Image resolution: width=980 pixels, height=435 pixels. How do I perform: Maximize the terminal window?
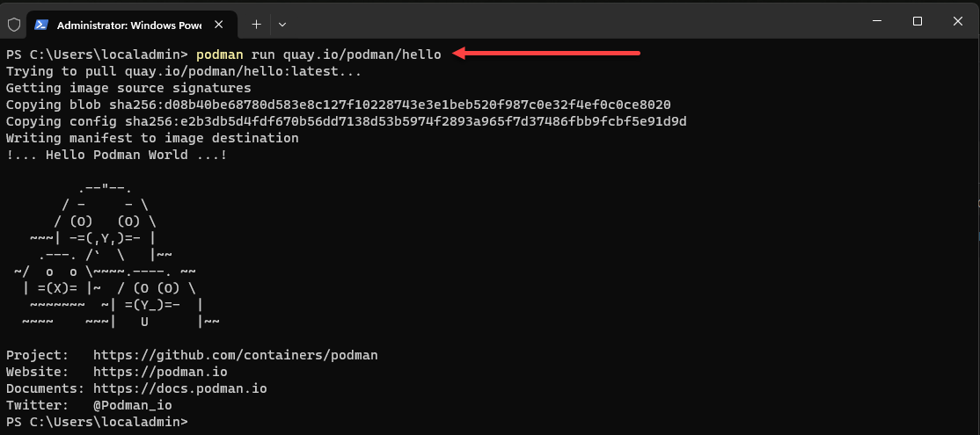coord(917,21)
